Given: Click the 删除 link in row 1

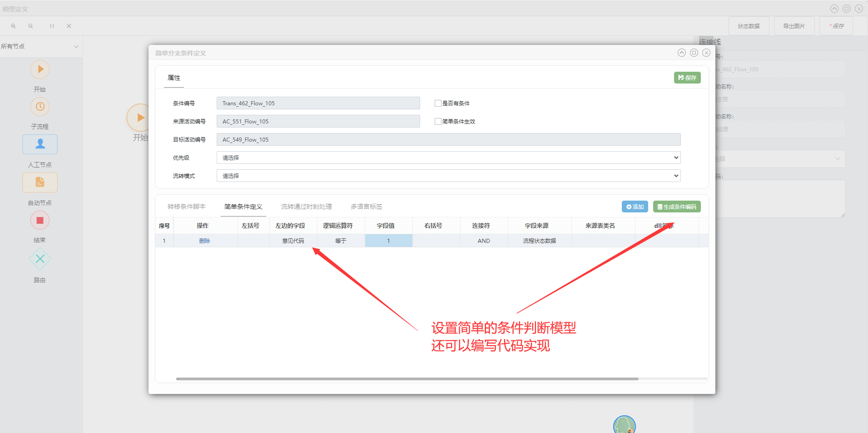Looking at the screenshot, I should click(x=204, y=241).
